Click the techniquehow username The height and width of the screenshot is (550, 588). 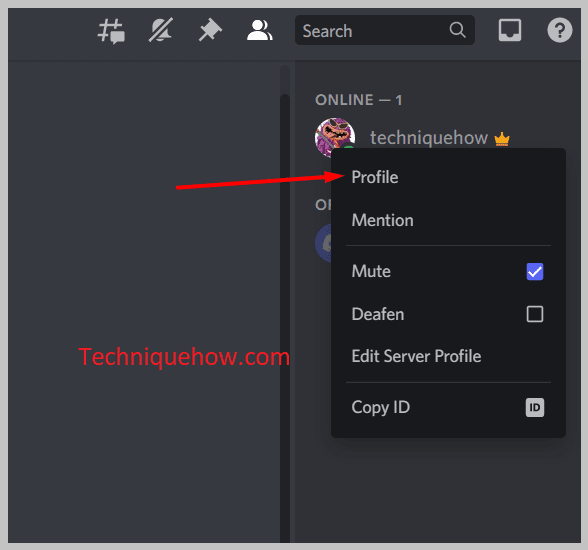[429, 138]
